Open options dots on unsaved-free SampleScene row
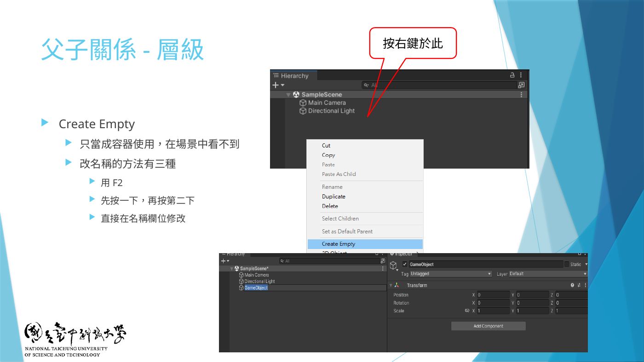This screenshot has width=644, height=362. coord(521,95)
